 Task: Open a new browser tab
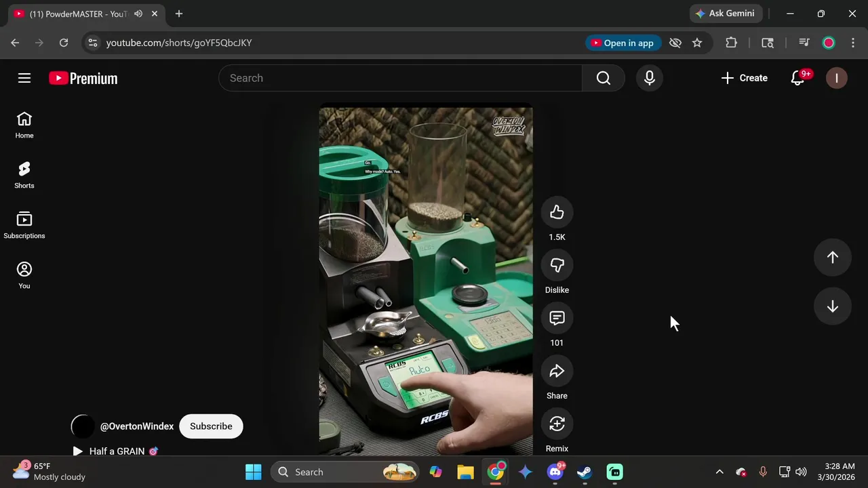(x=179, y=14)
